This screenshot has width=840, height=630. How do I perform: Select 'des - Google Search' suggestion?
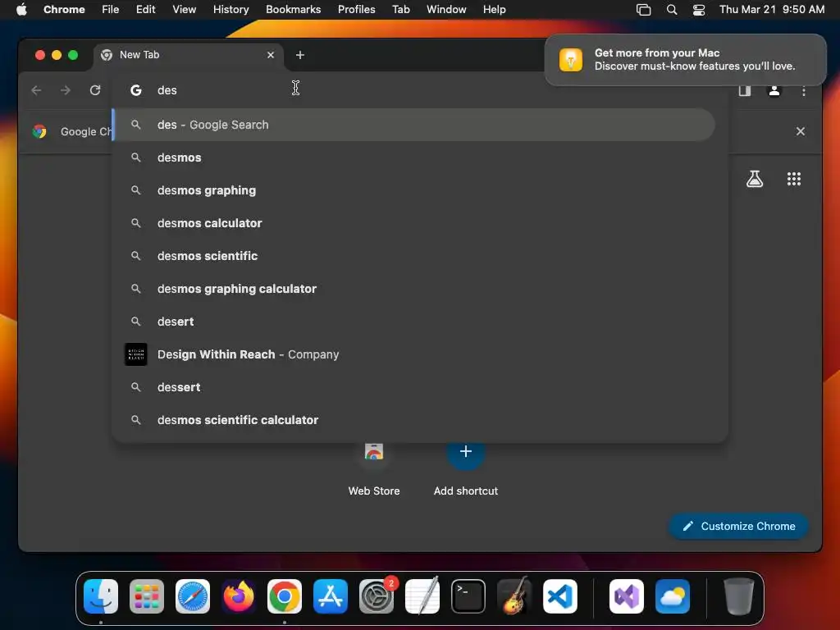(x=413, y=125)
